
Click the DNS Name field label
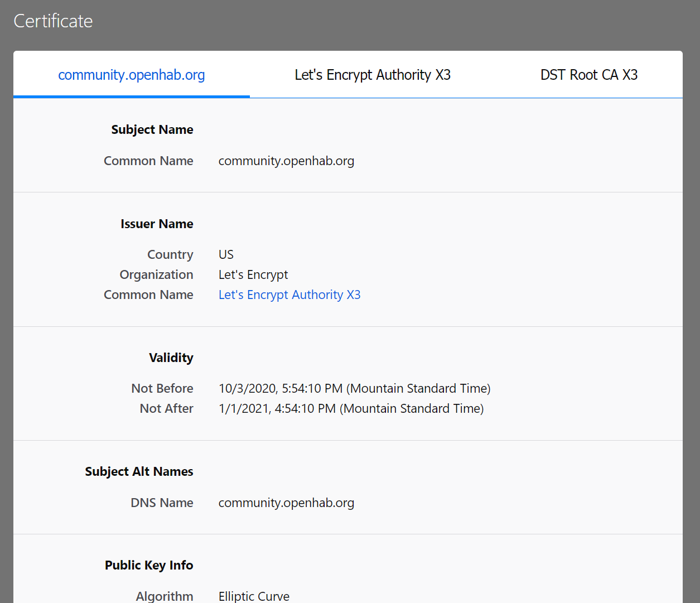point(162,503)
